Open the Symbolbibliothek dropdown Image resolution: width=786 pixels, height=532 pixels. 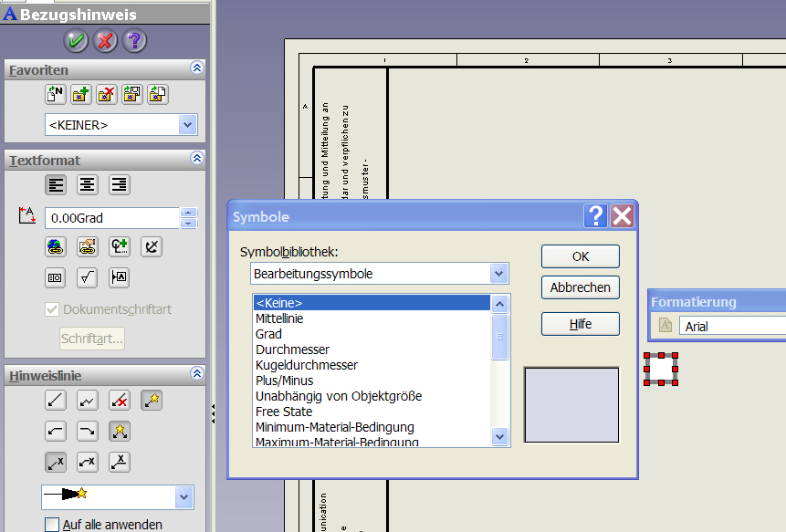[498, 274]
